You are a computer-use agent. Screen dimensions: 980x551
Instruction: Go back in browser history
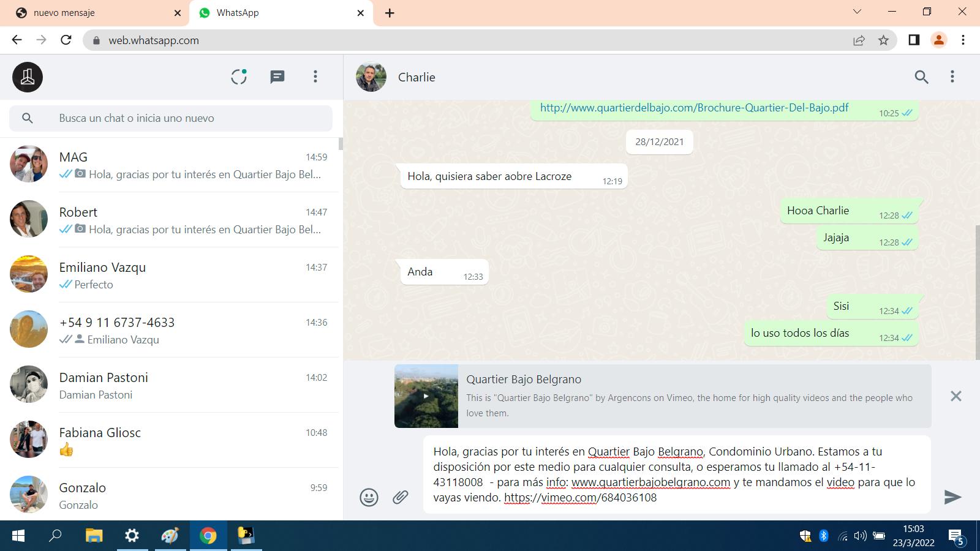pos(17,40)
